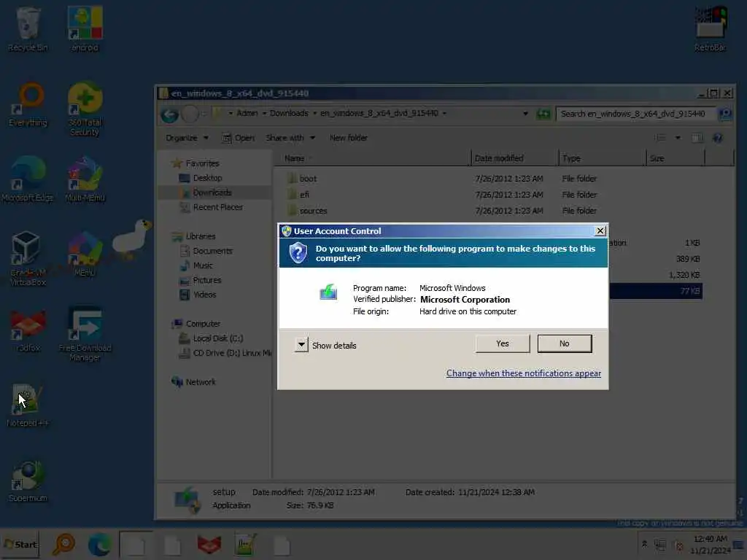Select the Supermium desktop shortcut
This screenshot has width=747, height=560.
pyautogui.click(x=28, y=481)
